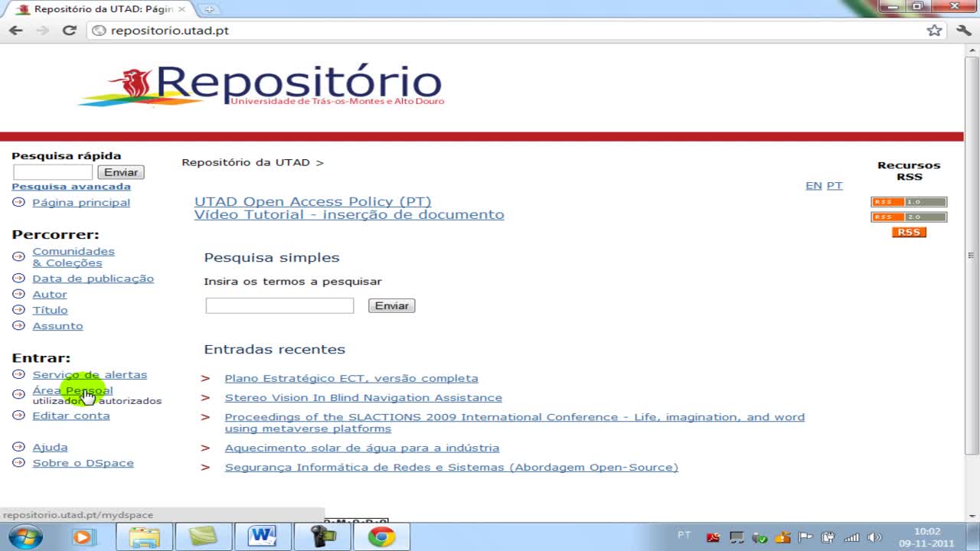Browse Comunidades & Coleções

click(x=73, y=257)
